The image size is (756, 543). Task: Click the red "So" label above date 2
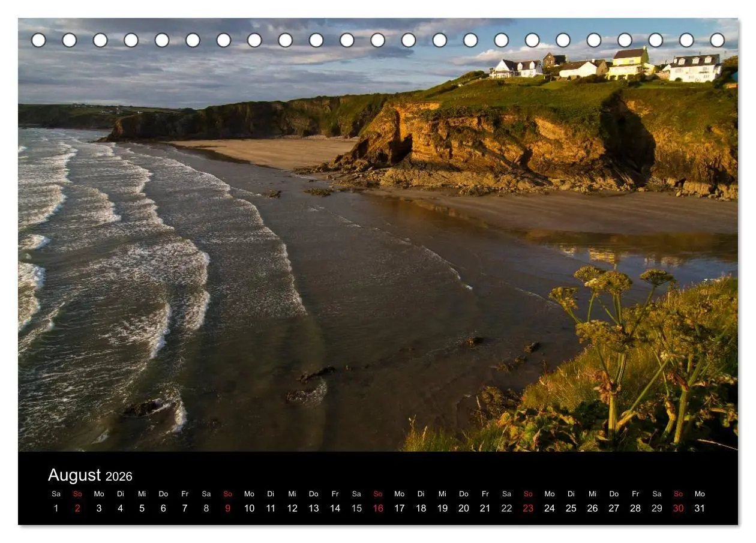pos(77,494)
